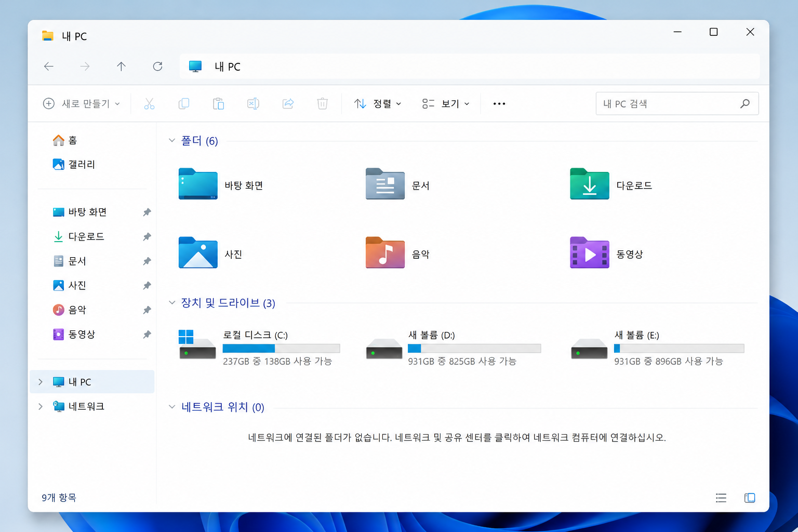The width and height of the screenshot is (798, 532).
Task: Open the 문서 folder in main pane
Action: (398, 184)
